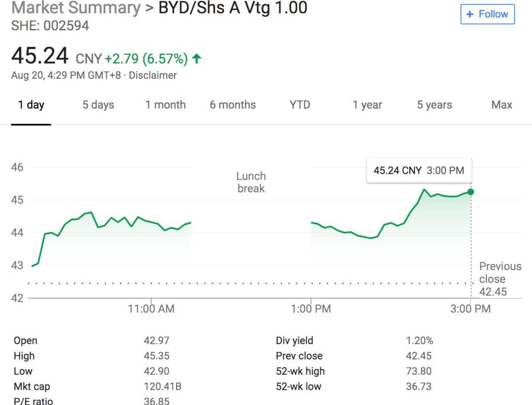Select the Max range tab
This screenshot has width=532, height=405.
pyautogui.click(x=501, y=105)
